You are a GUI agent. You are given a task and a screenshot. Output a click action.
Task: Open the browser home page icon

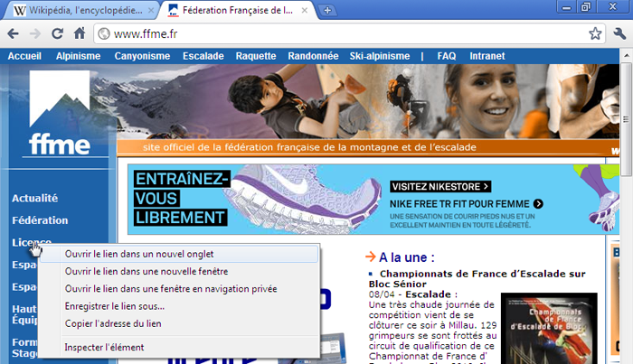[80, 33]
